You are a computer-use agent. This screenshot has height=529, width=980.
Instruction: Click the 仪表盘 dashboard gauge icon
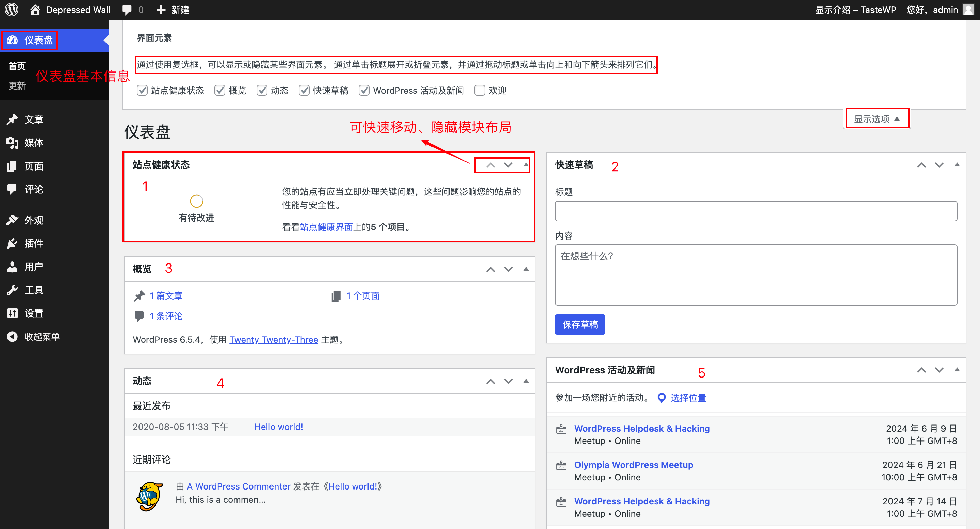(13, 40)
